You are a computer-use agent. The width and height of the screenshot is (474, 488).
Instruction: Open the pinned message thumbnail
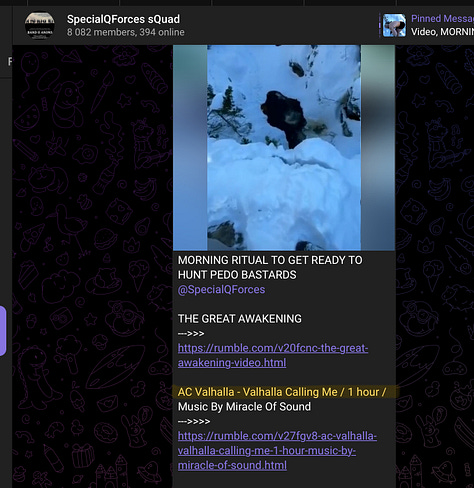(x=394, y=25)
